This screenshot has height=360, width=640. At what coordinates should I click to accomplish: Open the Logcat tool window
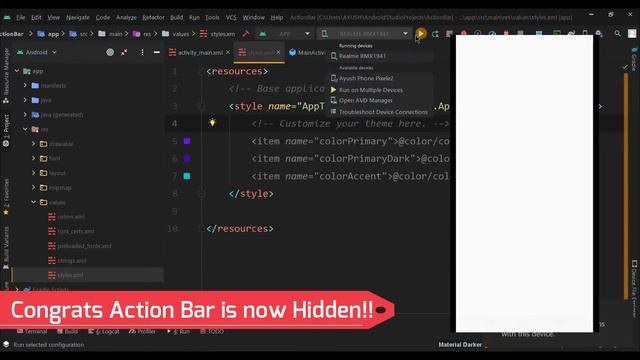tap(104, 331)
